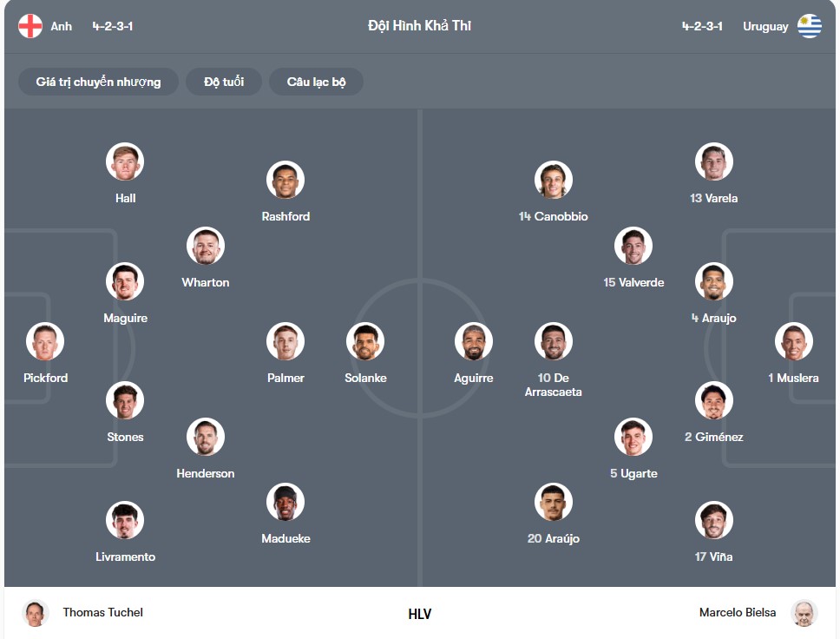Select Maguire's player avatar
Viewport: 840px width, 639px height.
coord(125,280)
